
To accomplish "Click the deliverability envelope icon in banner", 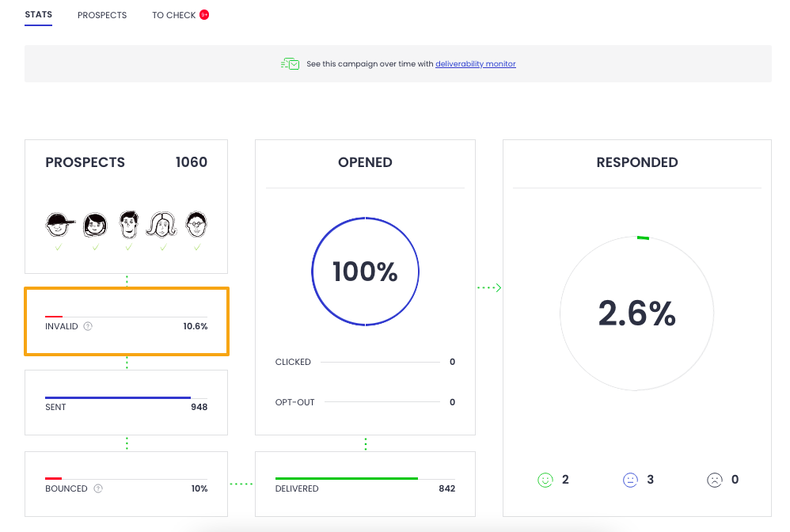I will (291, 63).
